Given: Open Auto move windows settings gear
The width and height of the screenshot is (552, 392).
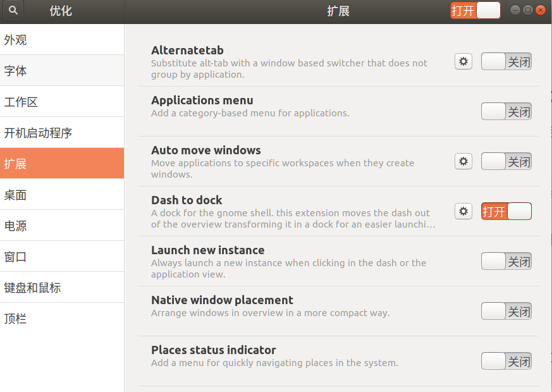Looking at the screenshot, I should click(463, 161).
